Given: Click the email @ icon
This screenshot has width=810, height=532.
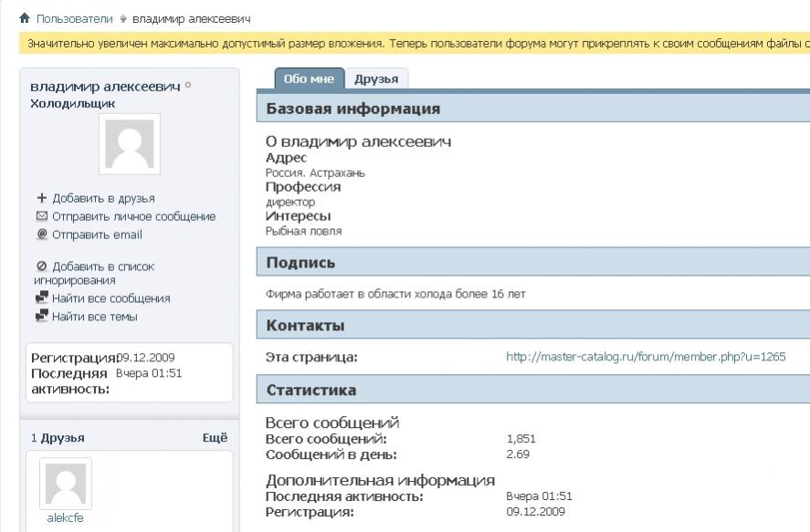Looking at the screenshot, I should click(41, 235).
